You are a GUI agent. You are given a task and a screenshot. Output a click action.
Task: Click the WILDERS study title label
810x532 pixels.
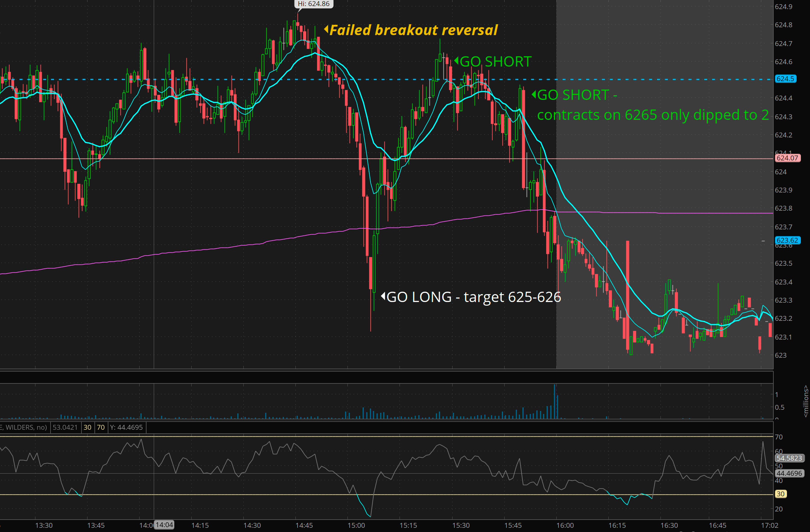(24, 427)
